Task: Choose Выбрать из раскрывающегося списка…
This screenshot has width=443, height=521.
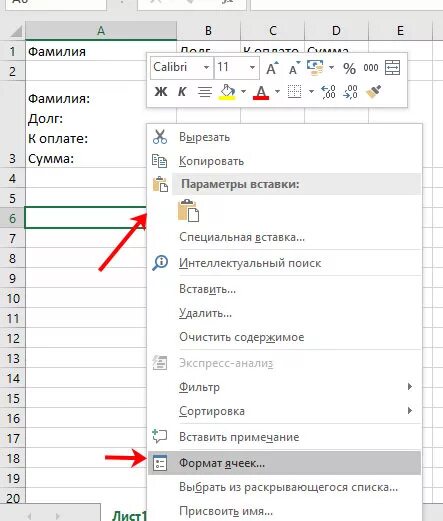Action: [x=285, y=487]
